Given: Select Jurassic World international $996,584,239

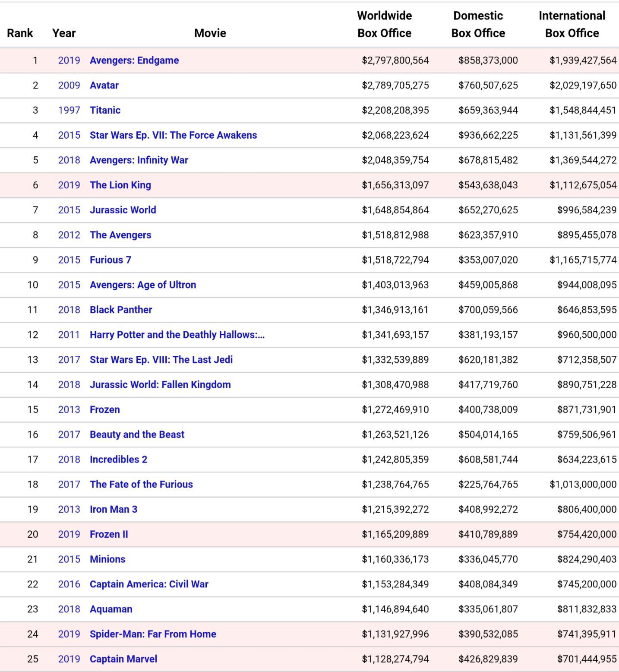Looking at the screenshot, I should click(587, 210).
